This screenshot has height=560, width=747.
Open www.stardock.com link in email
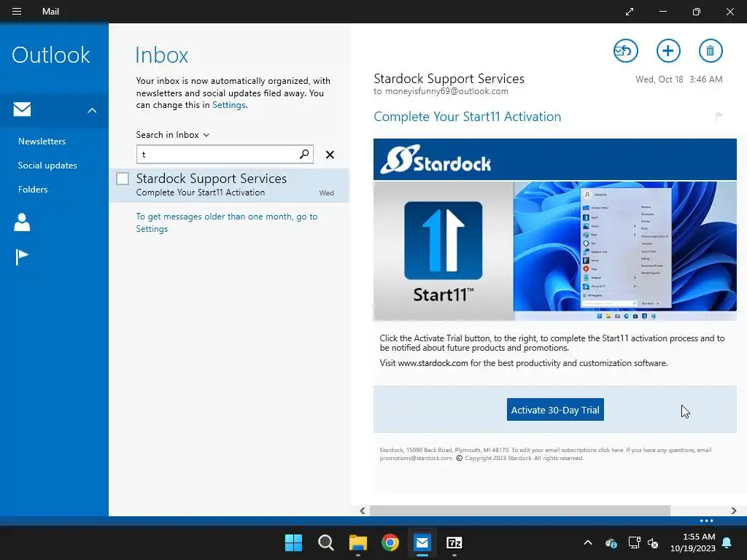point(433,363)
